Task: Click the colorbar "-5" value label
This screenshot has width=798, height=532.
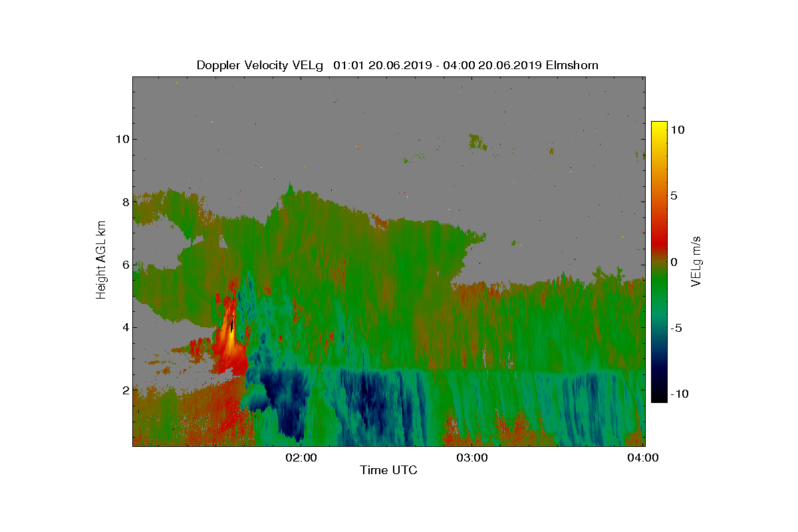Action: [676, 328]
